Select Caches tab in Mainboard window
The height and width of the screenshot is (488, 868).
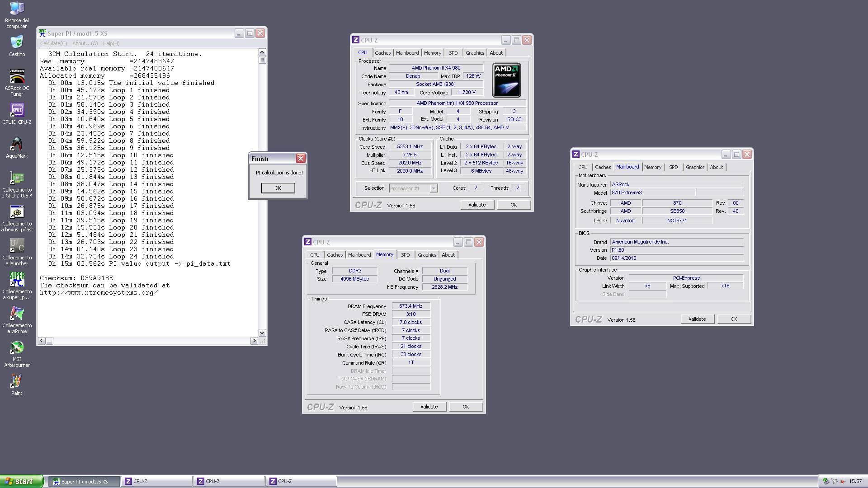(x=603, y=167)
